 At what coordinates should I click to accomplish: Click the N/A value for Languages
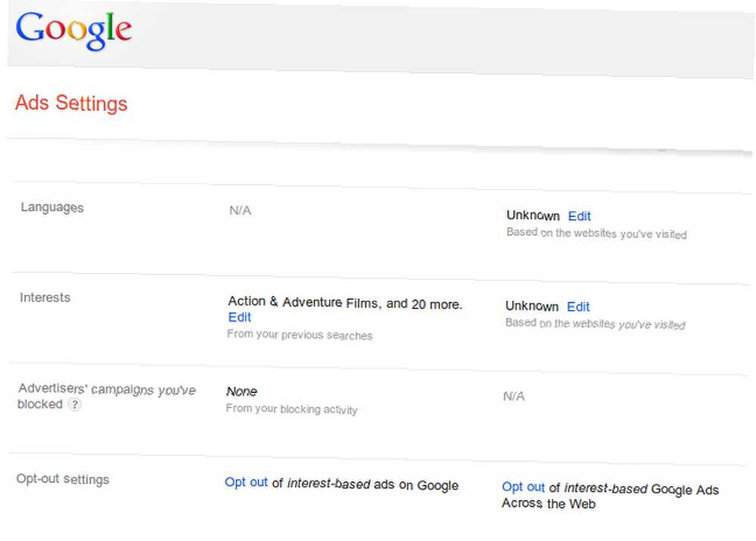tap(240, 211)
